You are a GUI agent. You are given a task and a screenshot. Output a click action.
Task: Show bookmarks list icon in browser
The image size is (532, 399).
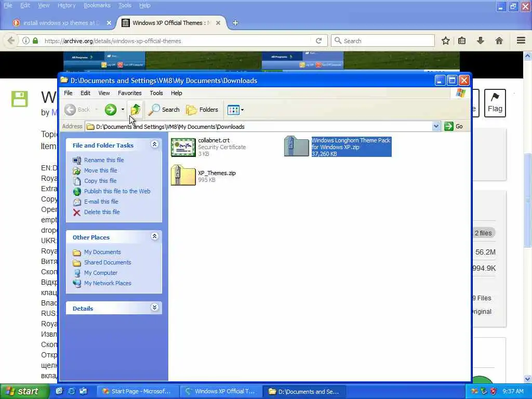click(x=462, y=41)
